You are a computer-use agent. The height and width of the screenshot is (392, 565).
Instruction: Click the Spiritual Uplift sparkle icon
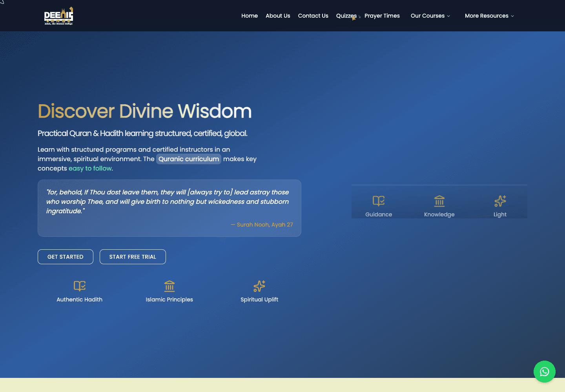259,286
